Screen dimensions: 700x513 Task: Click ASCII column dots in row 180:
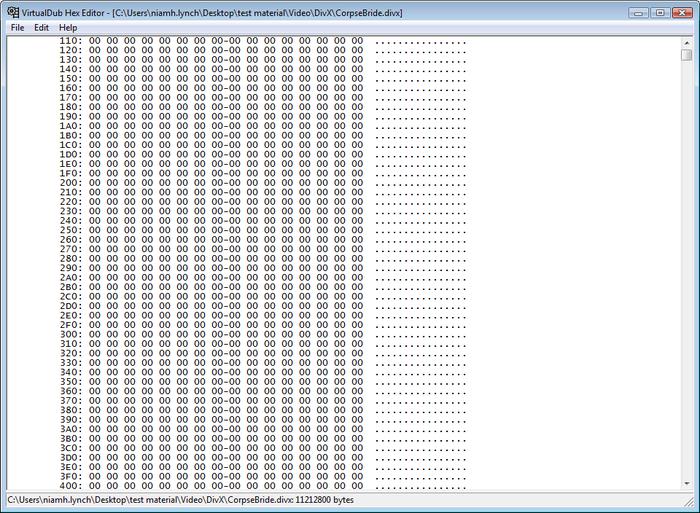[x=421, y=107]
